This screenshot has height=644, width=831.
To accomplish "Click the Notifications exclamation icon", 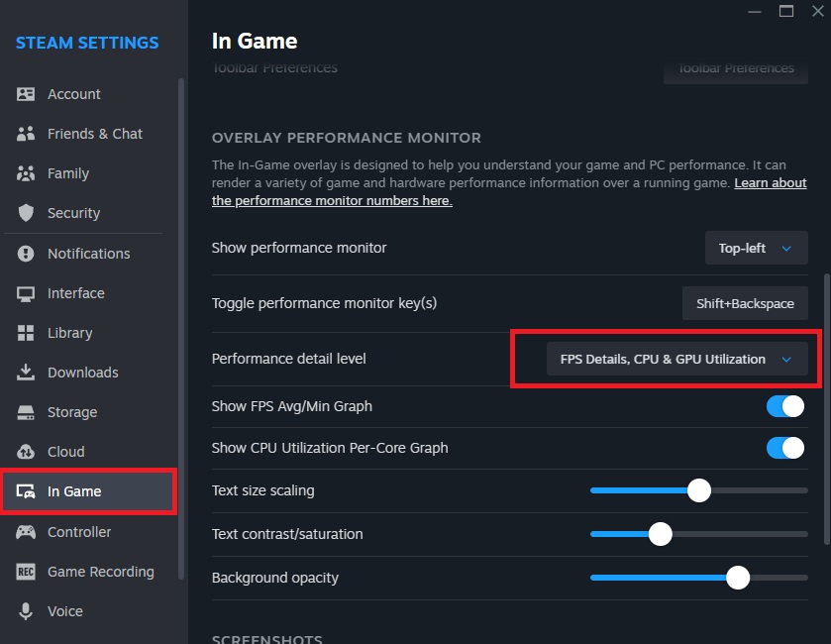I will pyautogui.click(x=26, y=254).
